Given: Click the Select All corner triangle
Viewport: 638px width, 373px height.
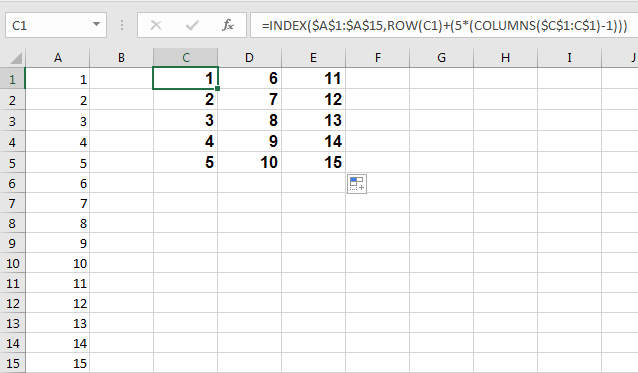Looking at the screenshot, I should (15, 58).
